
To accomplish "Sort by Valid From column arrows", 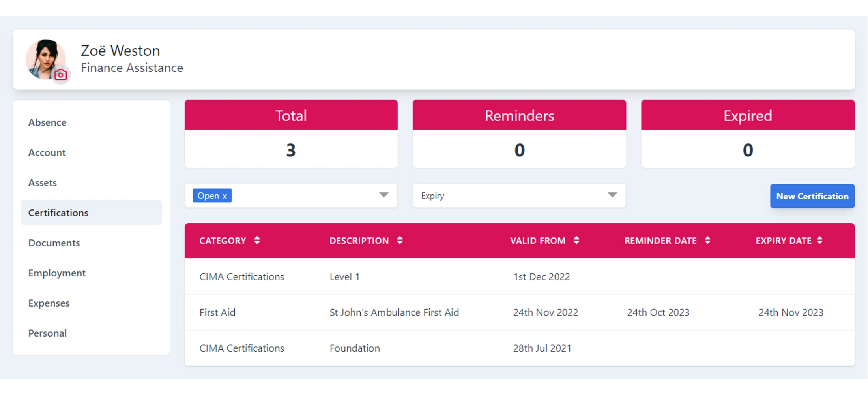I will click(x=576, y=241).
